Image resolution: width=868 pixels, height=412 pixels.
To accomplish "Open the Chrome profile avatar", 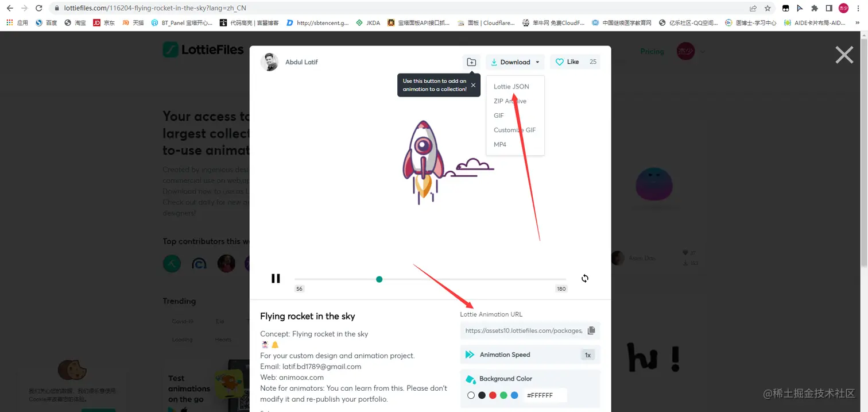I will tap(843, 8).
